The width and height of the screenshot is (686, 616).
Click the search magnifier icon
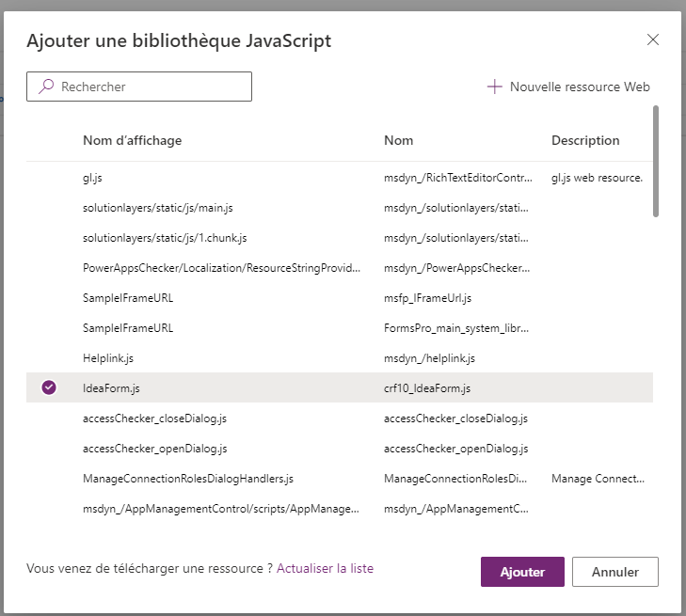click(46, 87)
